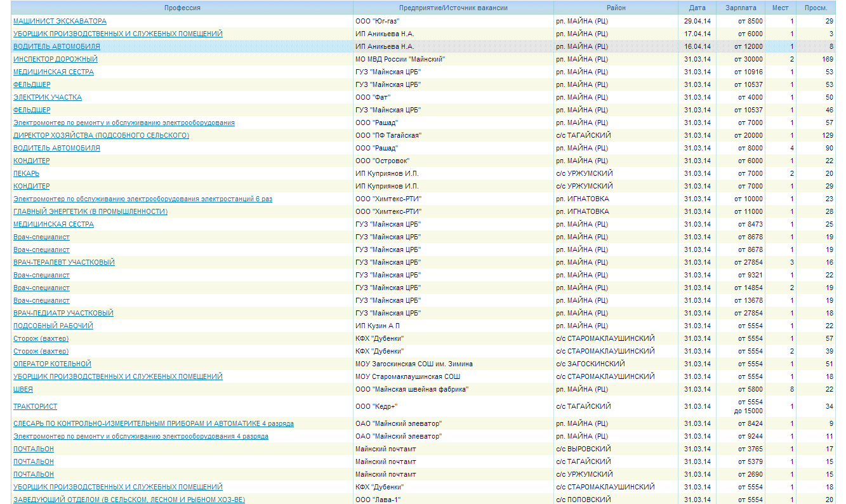Select employer cell ООО "ПФ Тагайская"
This screenshot has width=846, height=504.
453,135
